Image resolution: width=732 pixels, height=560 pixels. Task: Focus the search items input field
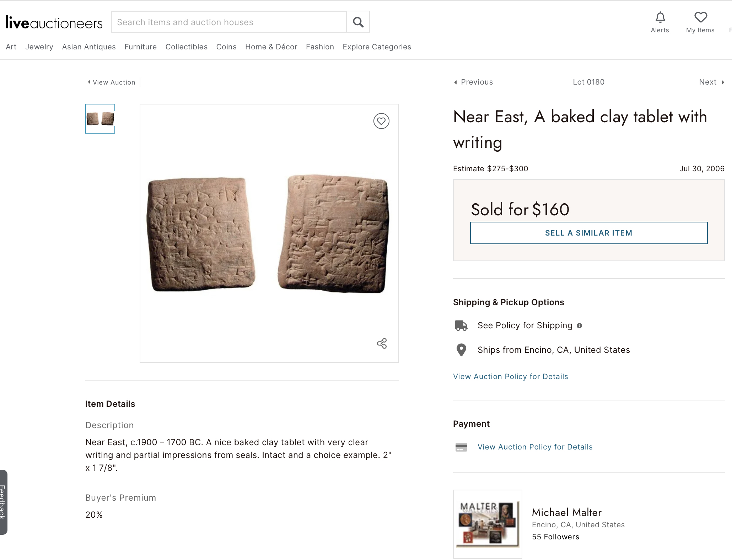coord(229,22)
